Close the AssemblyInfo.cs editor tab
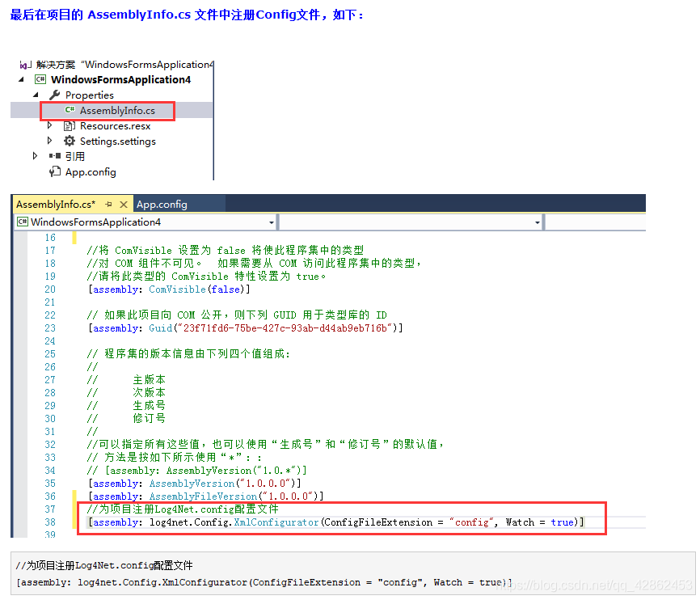This screenshot has height=600, width=700. (x=124, y=204)
